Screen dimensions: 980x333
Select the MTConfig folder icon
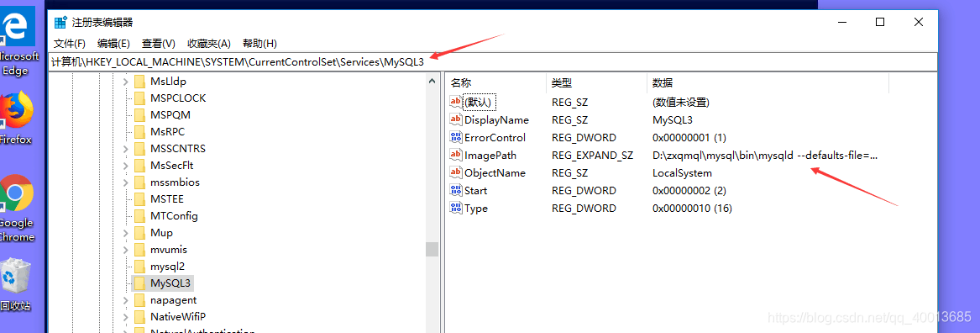point(139,216)
